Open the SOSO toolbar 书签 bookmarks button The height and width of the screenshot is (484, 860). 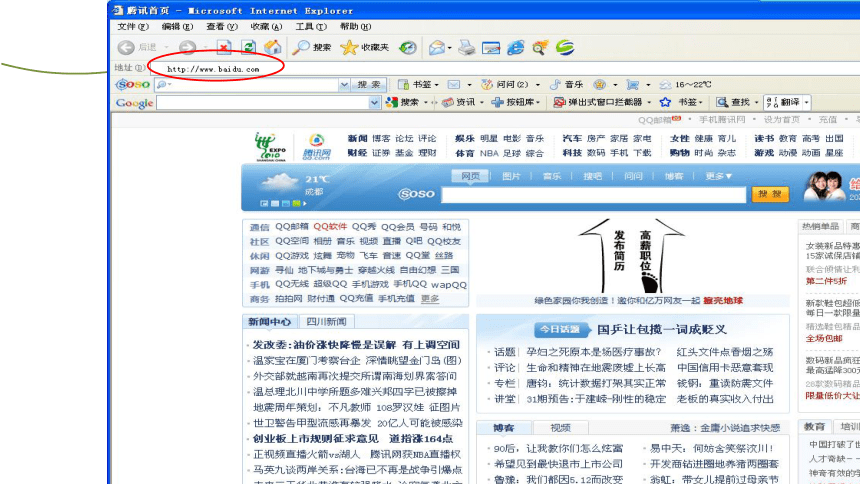(x=418, y=85)
